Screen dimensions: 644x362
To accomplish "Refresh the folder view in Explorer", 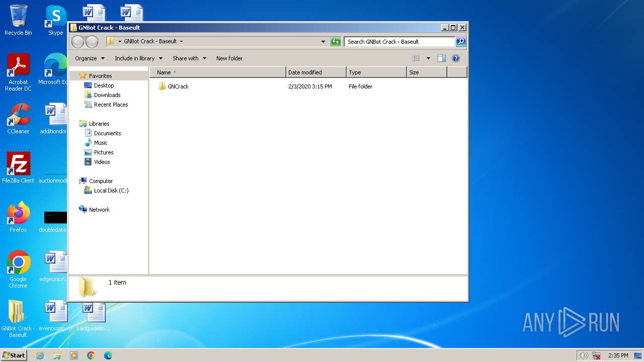I will [336, 42].
